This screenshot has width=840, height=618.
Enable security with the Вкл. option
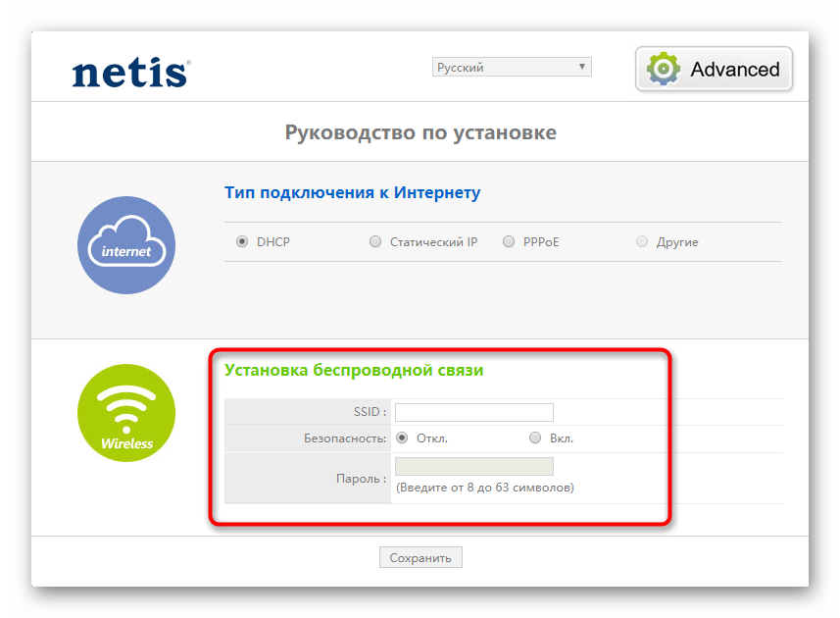(535, 438)
